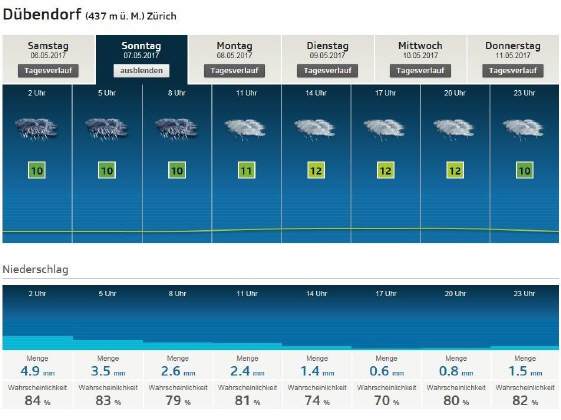Click the 2 Uhr thunderstorm weather icon
The width and height of the screenshot is (561, 420).
pos(36,129)
